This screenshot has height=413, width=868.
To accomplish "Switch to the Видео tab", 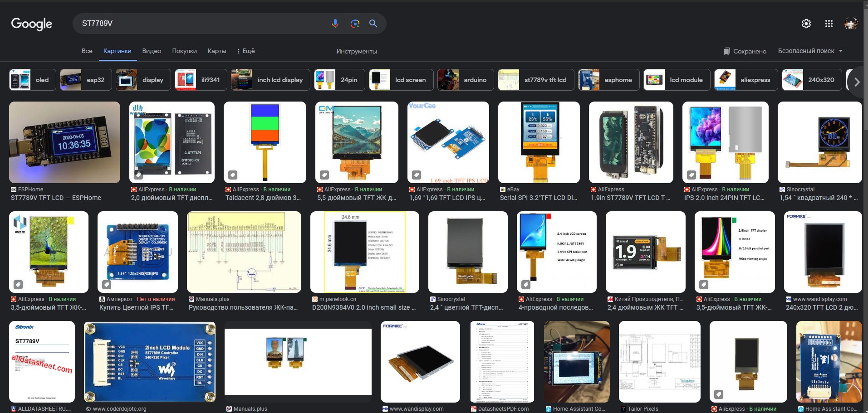I will (152, 51).
